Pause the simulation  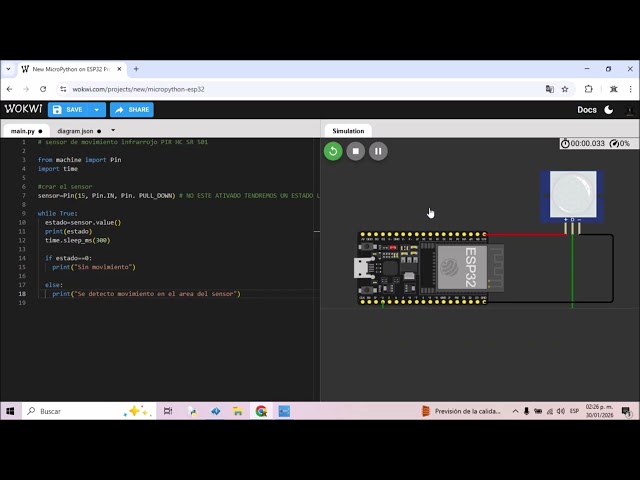(378, 151)
